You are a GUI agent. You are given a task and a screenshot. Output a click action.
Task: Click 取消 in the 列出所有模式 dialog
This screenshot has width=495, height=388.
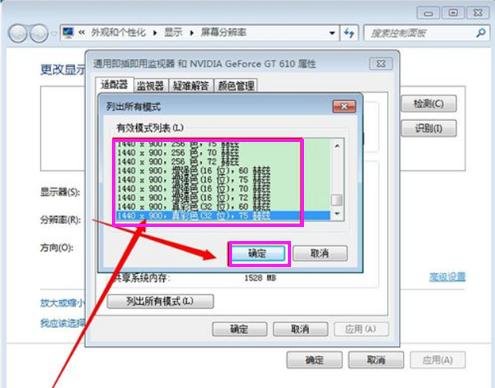tap(320, 254)
